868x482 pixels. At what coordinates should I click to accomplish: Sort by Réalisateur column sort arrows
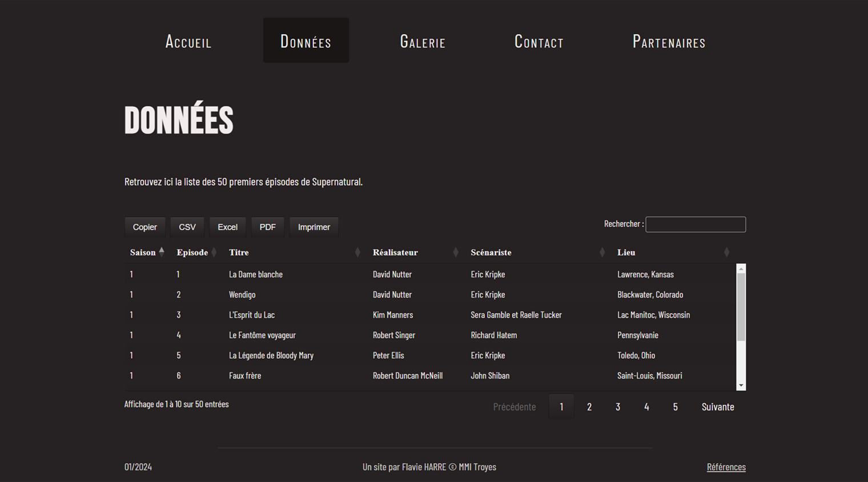pos(456,252)
